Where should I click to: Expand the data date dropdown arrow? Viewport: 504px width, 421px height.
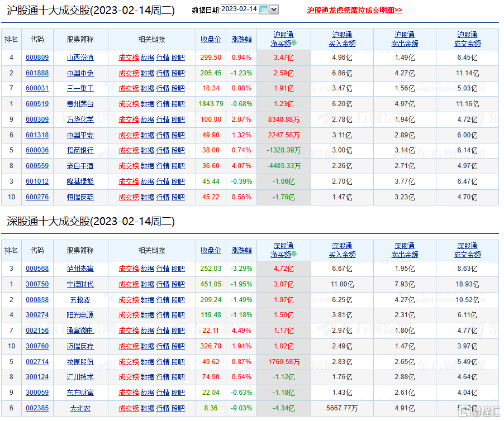(x=274, y=9)
